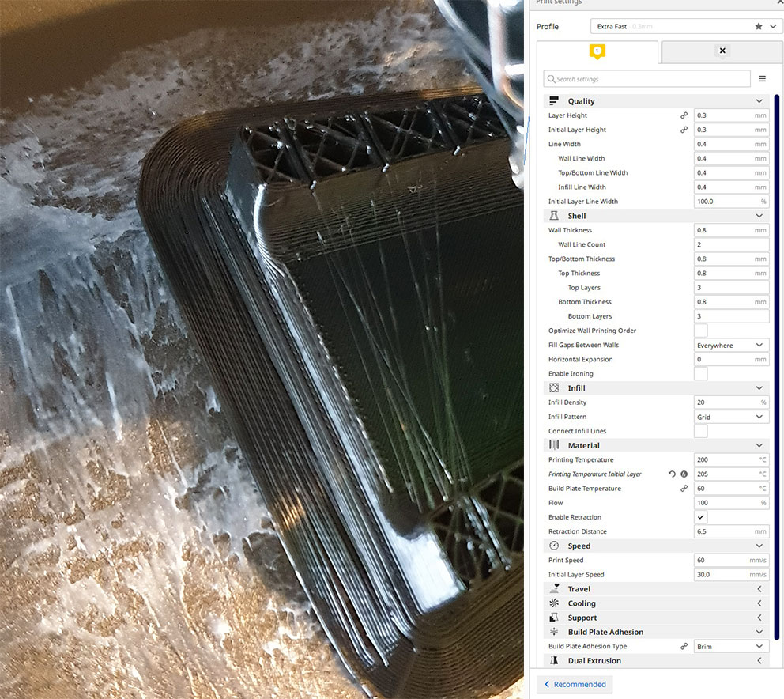Click the Search settings input field
Viewport: 784px width, 699px height.
(646, 79)
